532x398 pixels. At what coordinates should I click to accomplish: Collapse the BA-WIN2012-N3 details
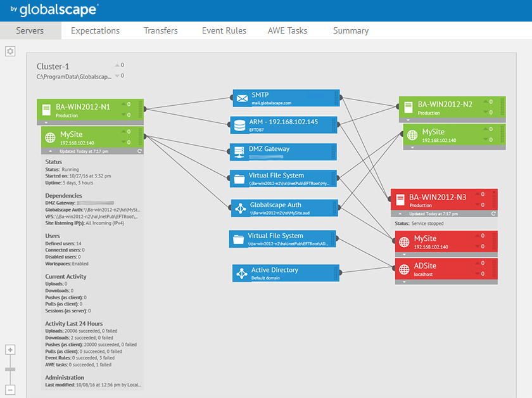(x=400, y=214)
